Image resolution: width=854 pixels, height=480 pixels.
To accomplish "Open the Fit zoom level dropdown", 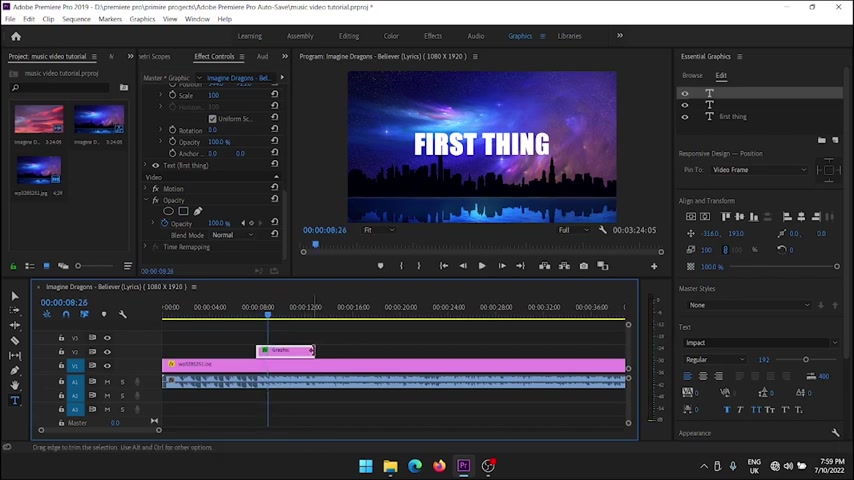I will point(379,230).
